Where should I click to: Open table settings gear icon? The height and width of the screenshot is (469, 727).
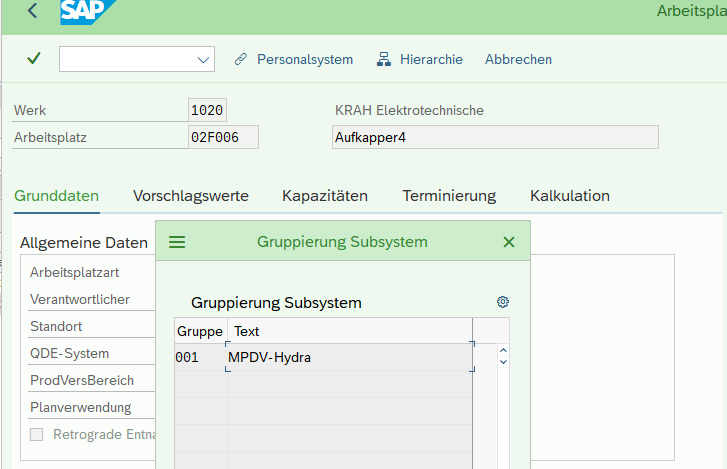503,302
